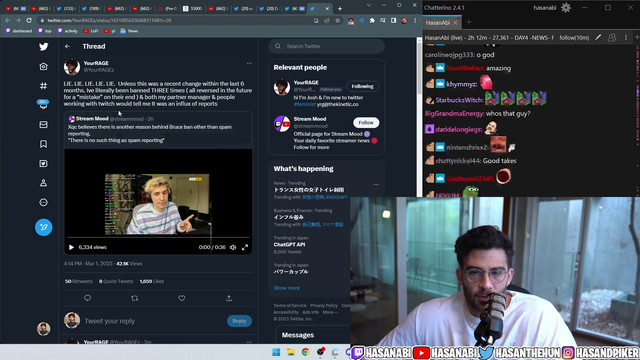
Task: Open the Privacy Policy footer link
Action: [x=324, y=305]
